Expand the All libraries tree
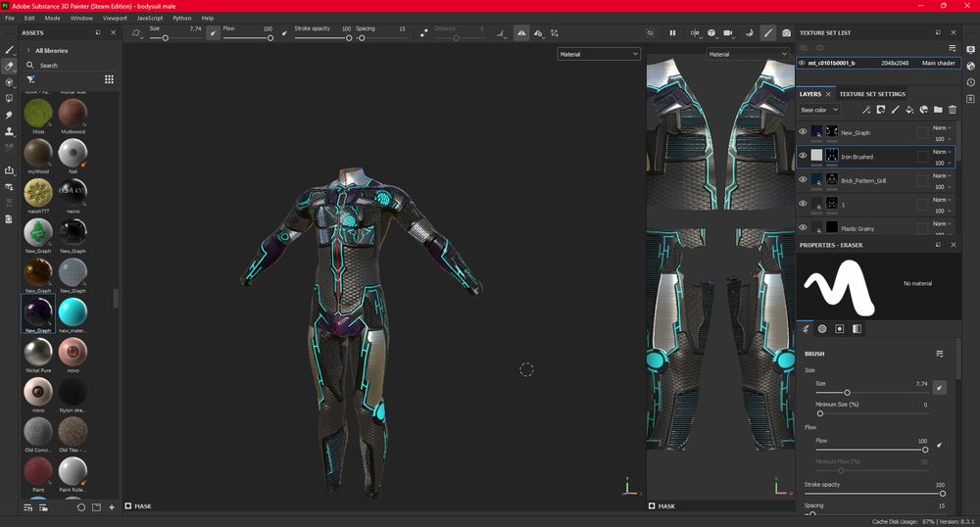Image resolution: width=980 pixels, height=527 pixels. pos(28,50)
